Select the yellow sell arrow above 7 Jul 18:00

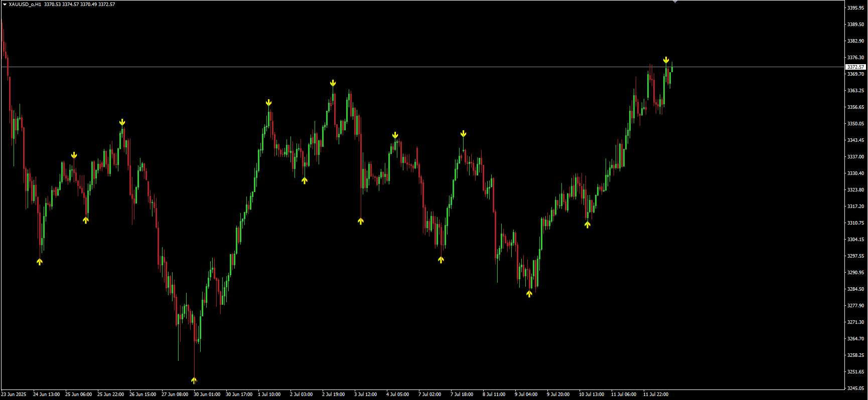pyautogui.click(x=463, y=134)
